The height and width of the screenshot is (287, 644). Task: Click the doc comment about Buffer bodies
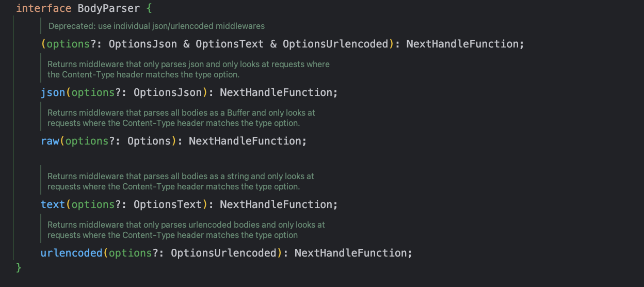181,118
